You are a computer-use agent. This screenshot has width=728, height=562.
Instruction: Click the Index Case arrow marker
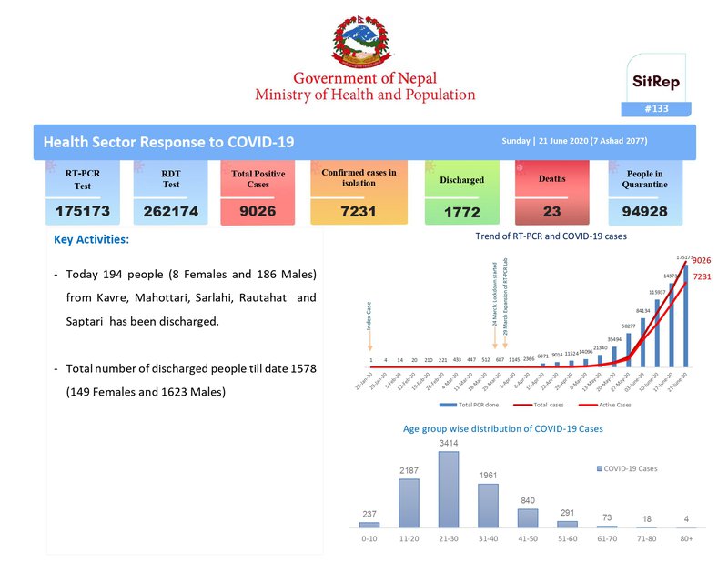tap(370, 341)
